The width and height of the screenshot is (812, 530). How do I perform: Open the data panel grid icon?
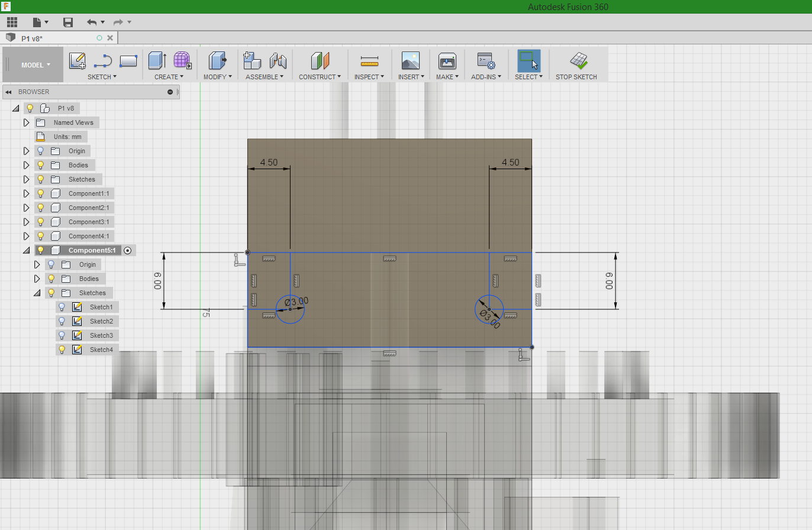tap(12, 22)
